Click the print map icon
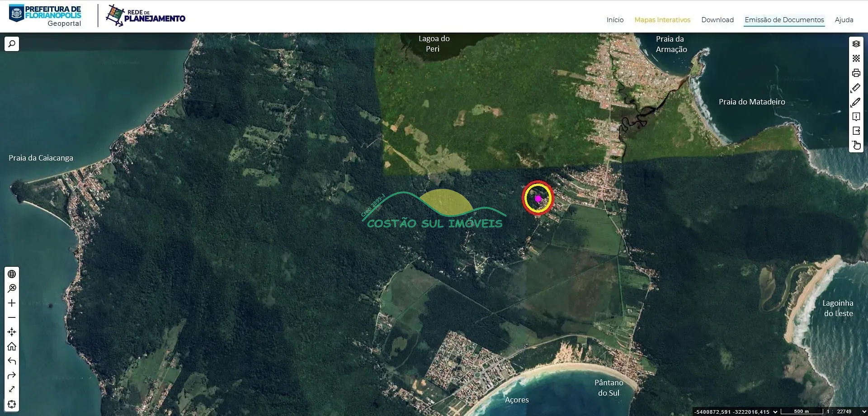 [x=856, y=73]
